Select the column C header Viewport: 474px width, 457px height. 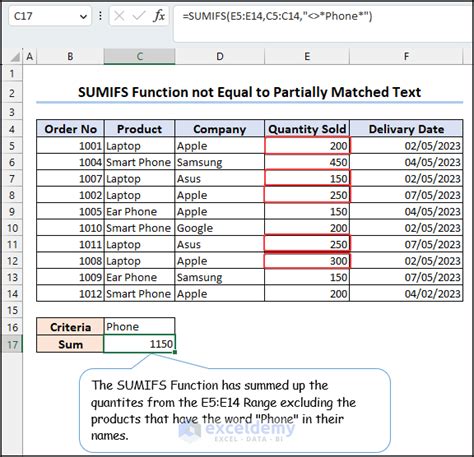pyautogui.click(x=139, y=56)
